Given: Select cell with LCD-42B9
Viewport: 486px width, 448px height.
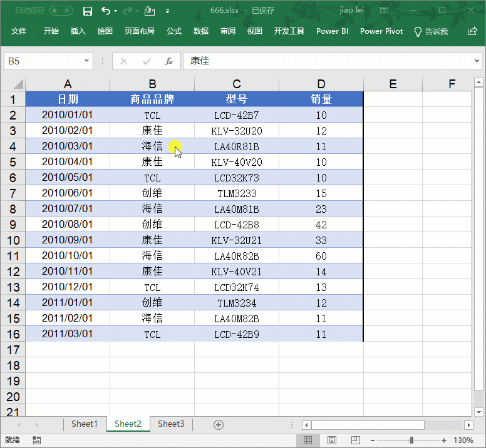Looking at the screenshot, I should [237, 334].
